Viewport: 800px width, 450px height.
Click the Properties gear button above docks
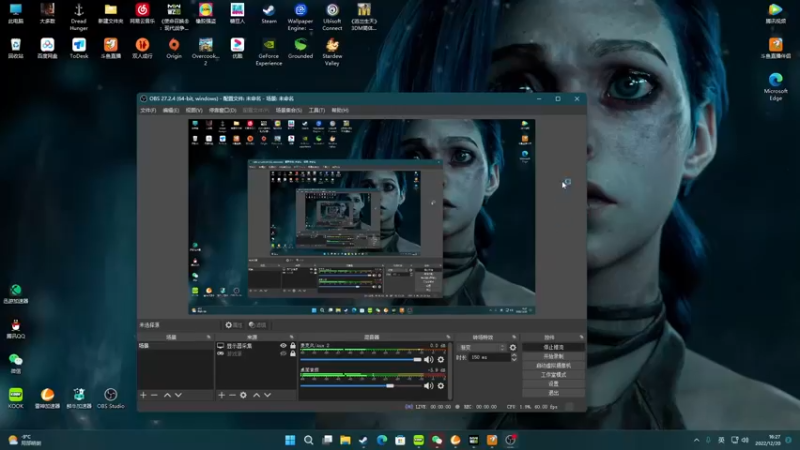click(x=234, y=325)
